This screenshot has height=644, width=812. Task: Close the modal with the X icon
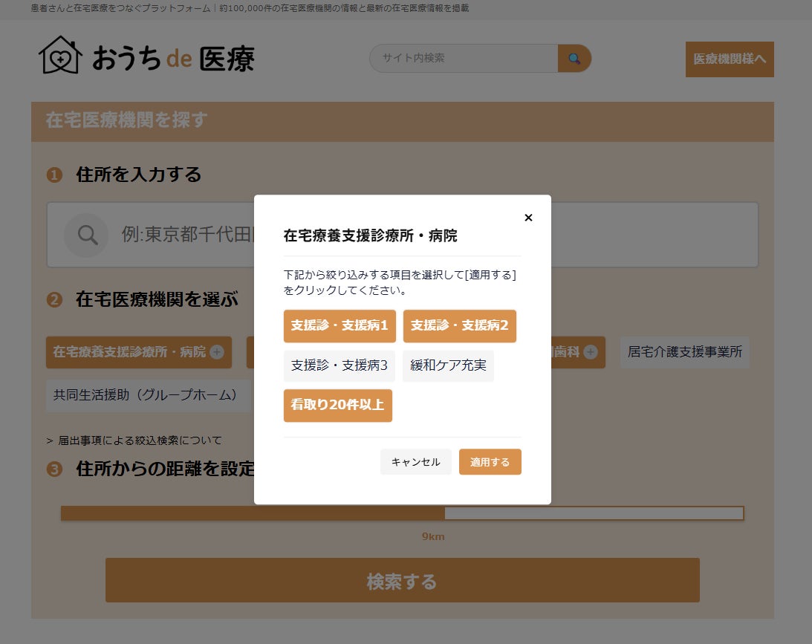(x=528, y=218)
